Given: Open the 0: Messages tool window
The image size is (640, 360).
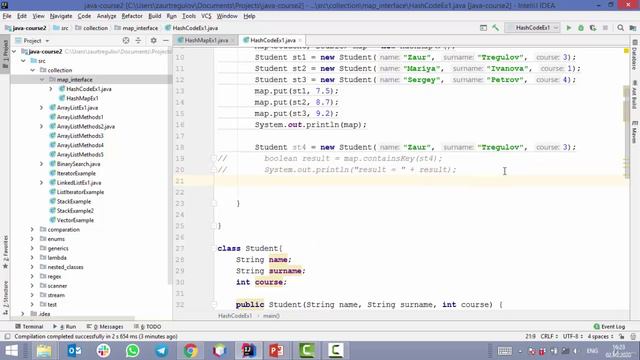Looking at the screenshot, I should click(105, 327).
